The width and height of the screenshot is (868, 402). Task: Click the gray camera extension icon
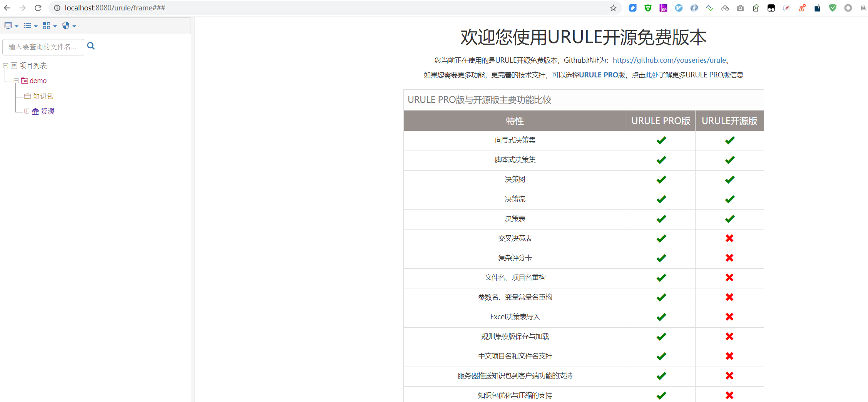coord(740,8)
